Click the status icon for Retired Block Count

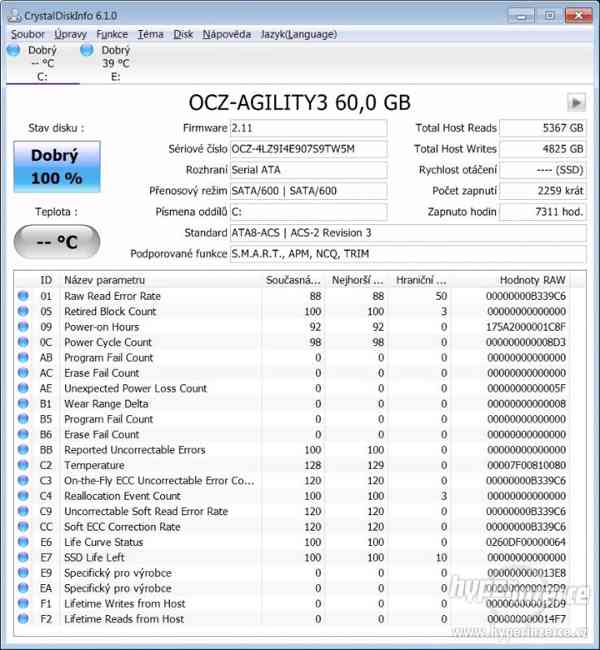click(23, 311)
